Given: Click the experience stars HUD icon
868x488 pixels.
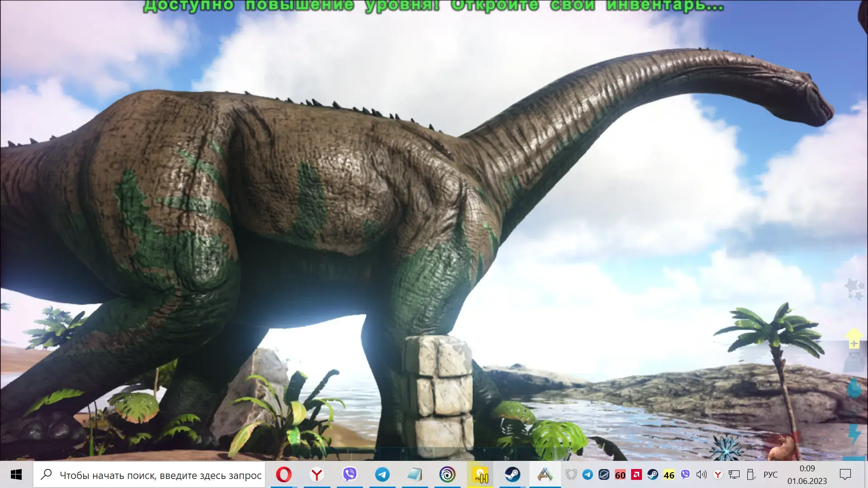Looking at the screenshot, I should pyautogui.click(x=855, y=289).
